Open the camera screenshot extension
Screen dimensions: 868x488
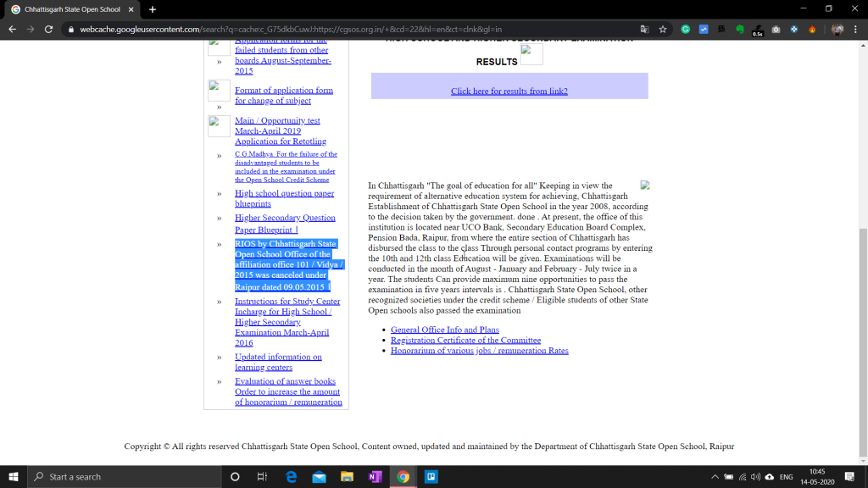pos(776,30)
